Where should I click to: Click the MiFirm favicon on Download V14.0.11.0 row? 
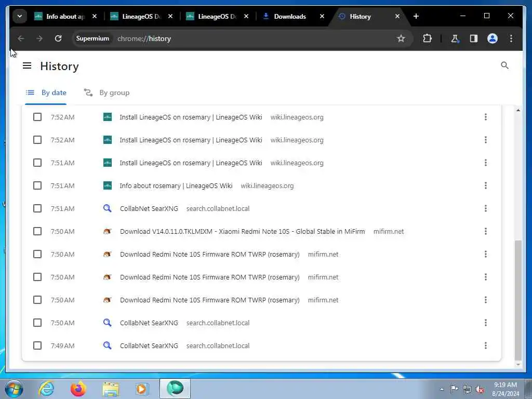pos(107,231)
